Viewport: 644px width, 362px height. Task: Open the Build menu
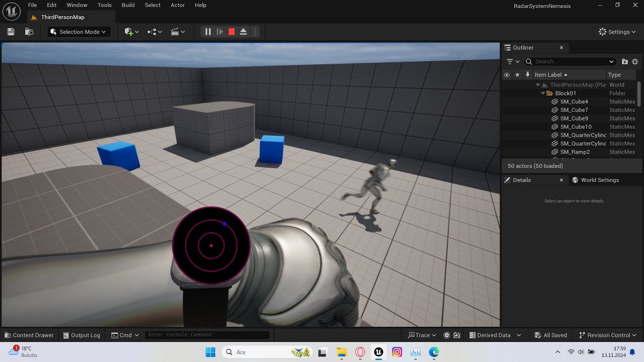pos(128,5)
